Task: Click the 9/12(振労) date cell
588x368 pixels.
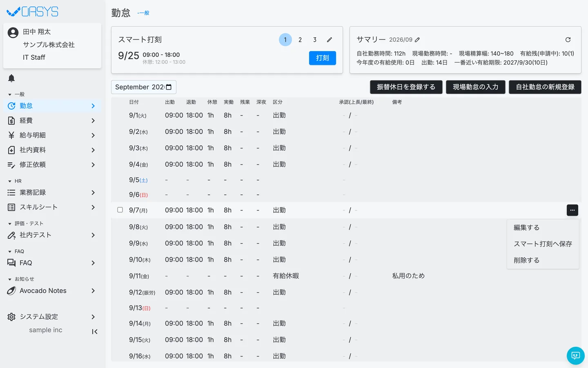Action: [142, 292]
